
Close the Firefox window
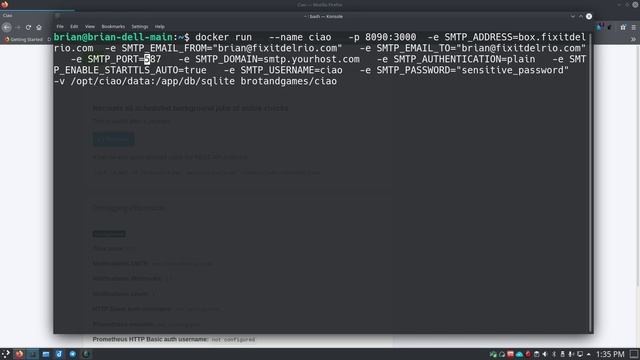(636, 4)
